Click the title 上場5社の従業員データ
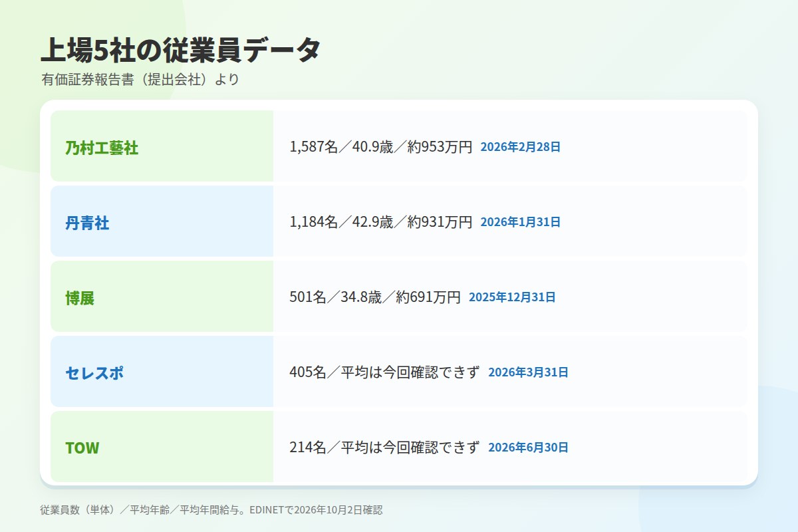The width and height of the screenshot is (798, 532). (180, 50)
